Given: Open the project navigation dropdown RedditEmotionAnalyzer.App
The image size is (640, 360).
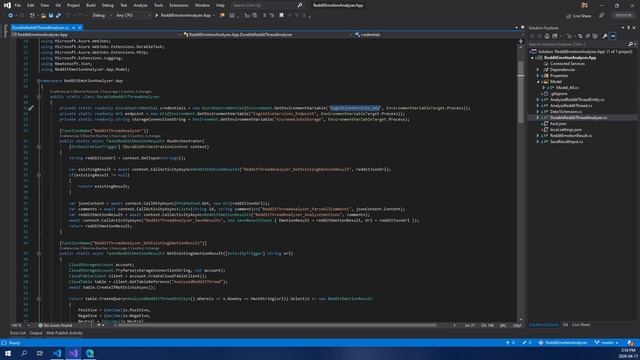Looking at the screenshot, I should pyautogui.click(x=96, y=35).
